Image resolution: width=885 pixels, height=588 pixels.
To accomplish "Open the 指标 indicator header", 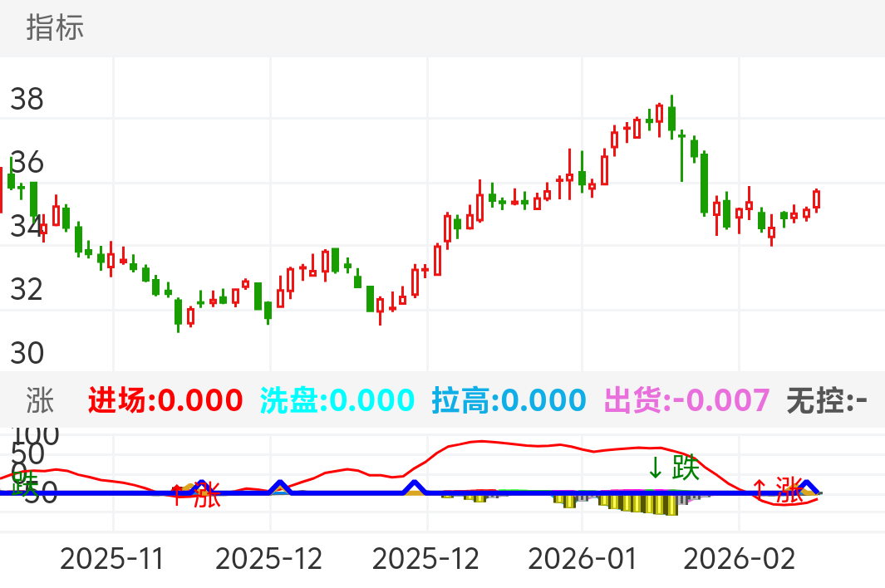I will click(55, 28).
